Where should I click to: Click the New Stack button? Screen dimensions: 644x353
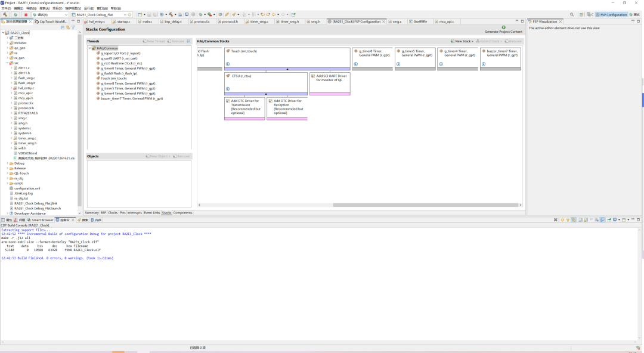point(464,41)
